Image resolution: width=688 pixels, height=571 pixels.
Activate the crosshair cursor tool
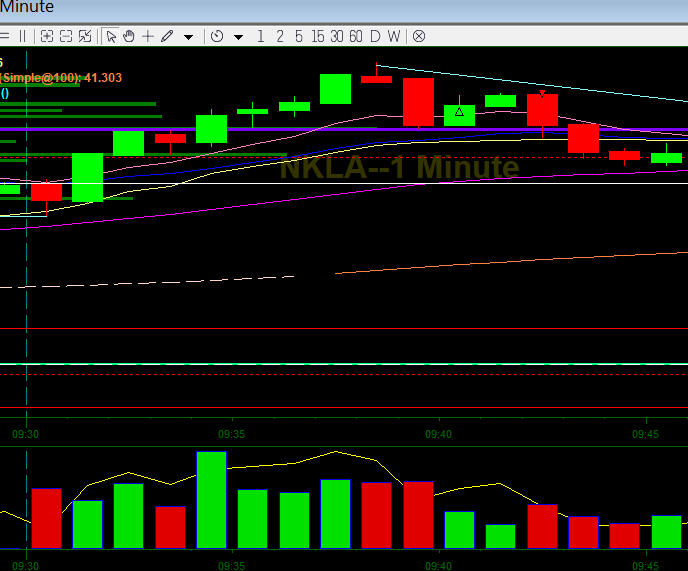148,36
